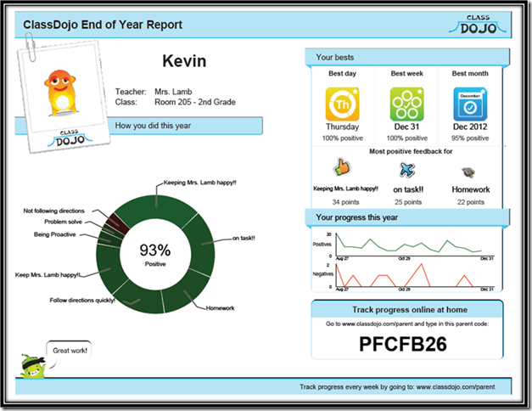This screenshot has width=532, height=411.
Task: Click the Positives green line graph
Action: (408, 245)
